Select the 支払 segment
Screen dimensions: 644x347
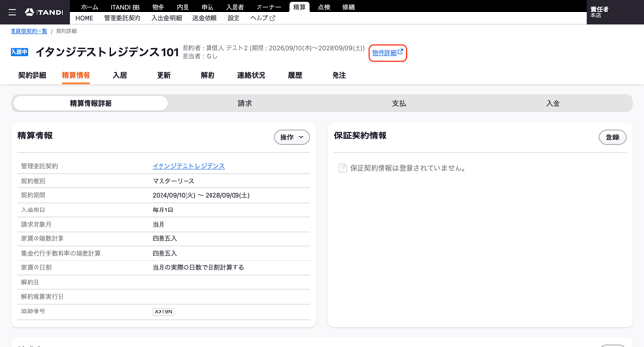tap(399, 103)
